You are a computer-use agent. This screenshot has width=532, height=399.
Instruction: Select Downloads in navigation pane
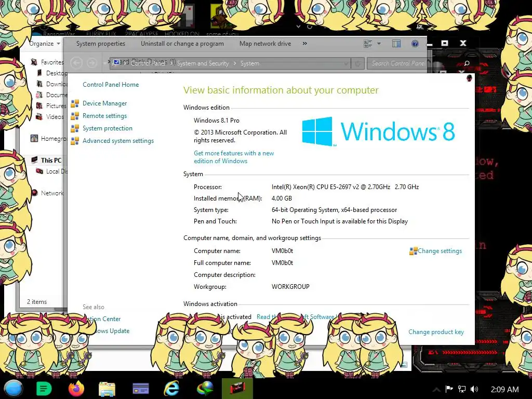point(56,84)
